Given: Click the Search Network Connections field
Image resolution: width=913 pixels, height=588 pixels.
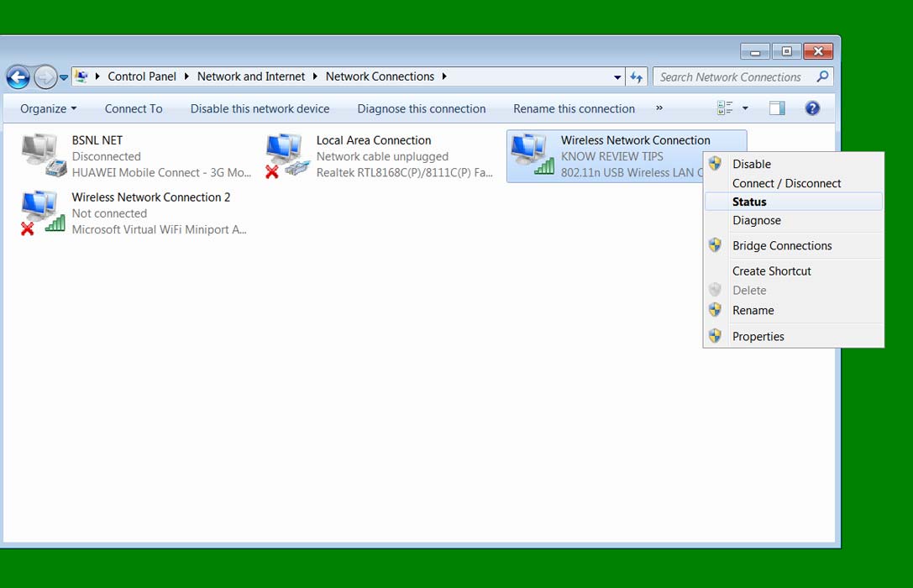Looking at the screenshot, I should pos(731,77).
